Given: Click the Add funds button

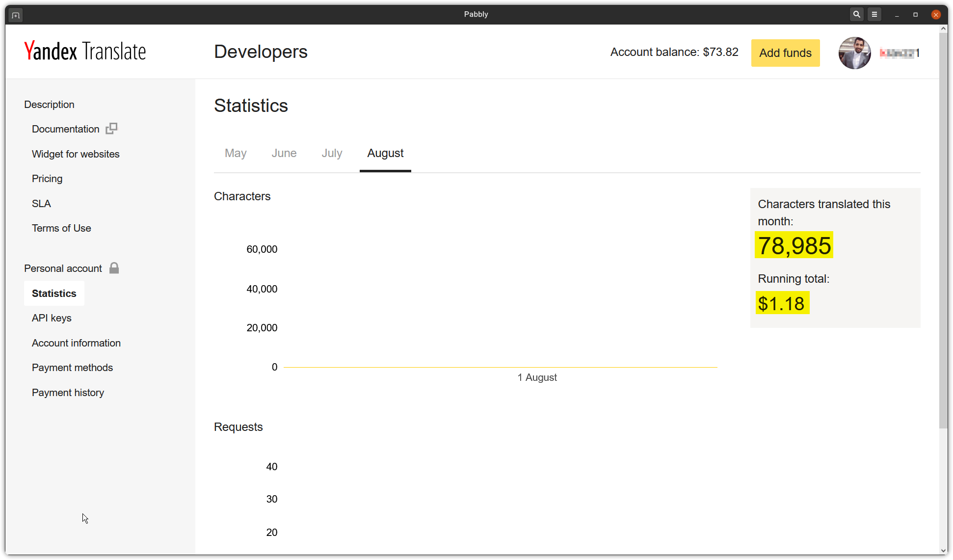Looking at the screenshot, I should click(x=785, y=53).
